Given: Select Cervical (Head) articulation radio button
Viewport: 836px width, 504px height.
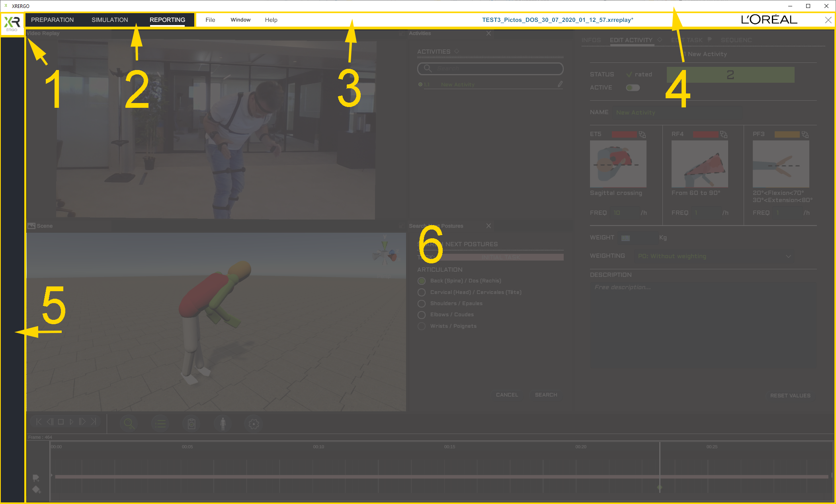Looking at the screenshot, I should (422, 292).
